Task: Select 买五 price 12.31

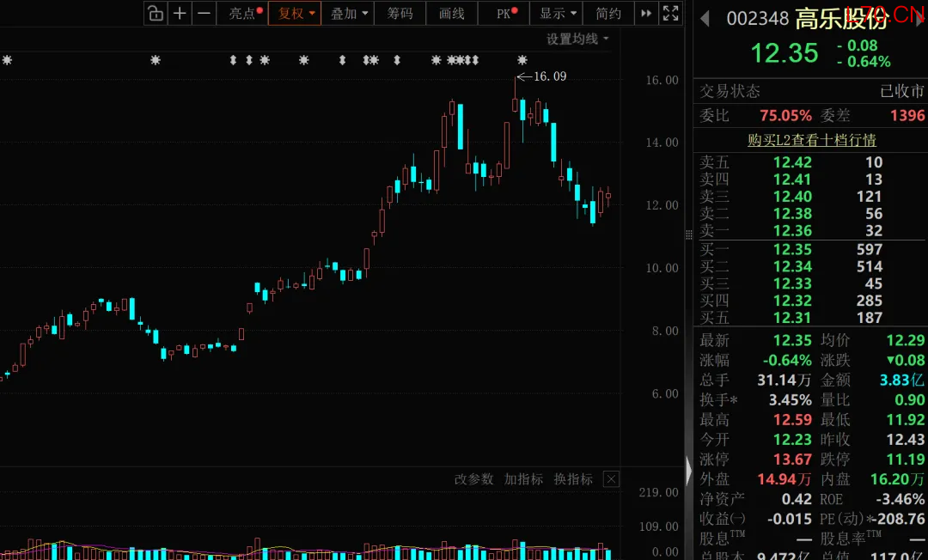Action: pos(792,318)
